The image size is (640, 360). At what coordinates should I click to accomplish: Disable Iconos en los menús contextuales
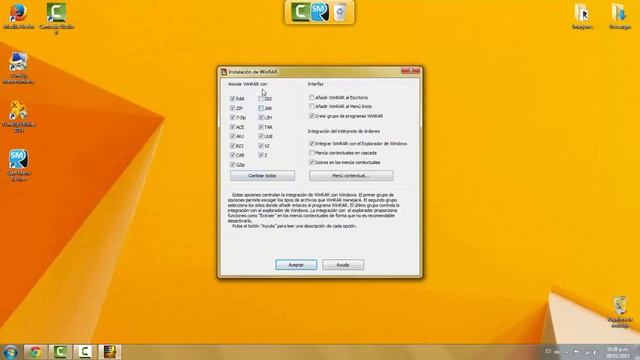point(312,162)
